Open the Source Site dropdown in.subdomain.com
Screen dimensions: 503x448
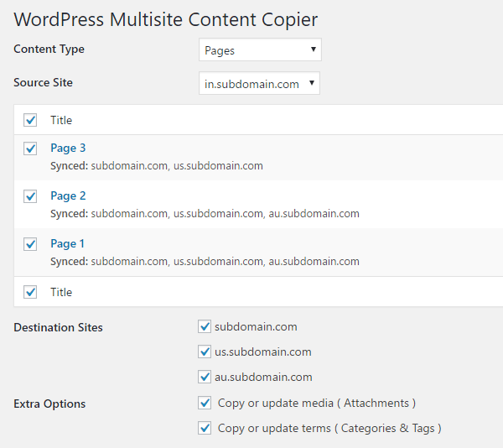pos(259,83)
